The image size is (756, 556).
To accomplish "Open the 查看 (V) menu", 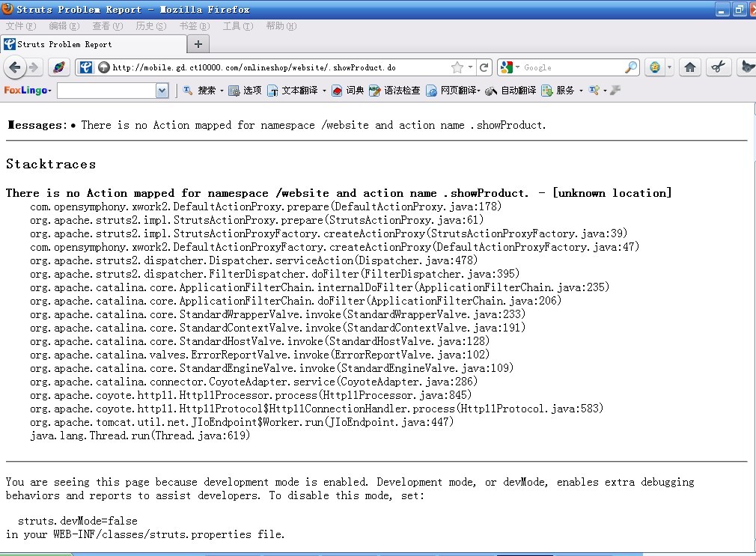I will pos(108,26).
